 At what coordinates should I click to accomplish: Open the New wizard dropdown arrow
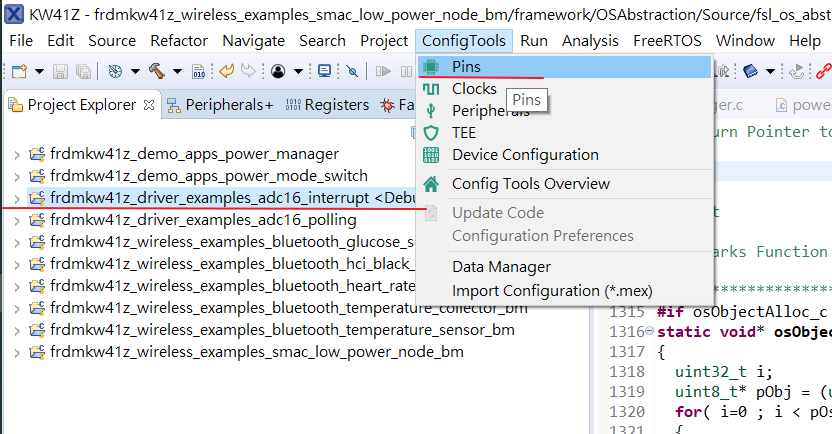tap(39, 71)
